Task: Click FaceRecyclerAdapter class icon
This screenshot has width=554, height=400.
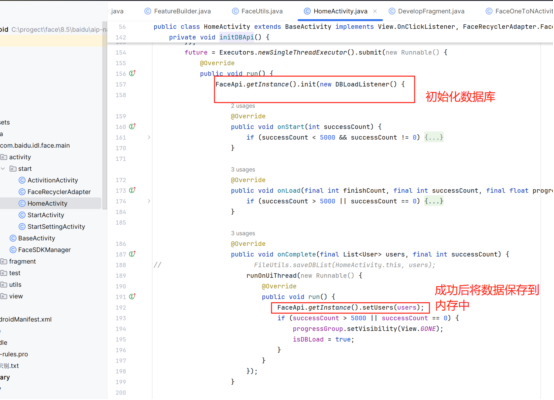Action: point(22,192)
